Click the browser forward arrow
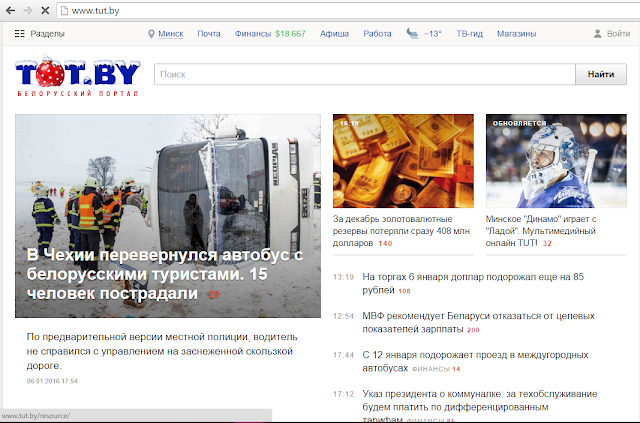Screen dimensions: 640x423 point(28,11)
